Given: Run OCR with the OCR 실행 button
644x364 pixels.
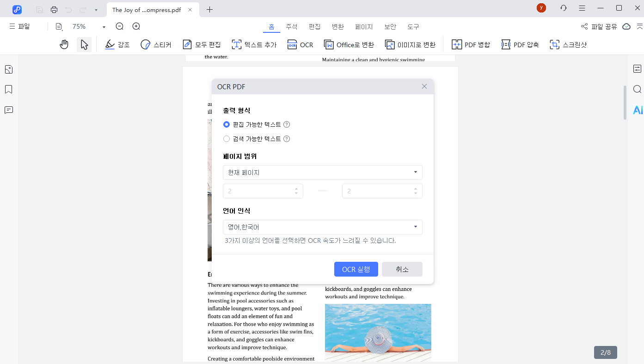Looking at the screenshot, I should tap(356, 269).
